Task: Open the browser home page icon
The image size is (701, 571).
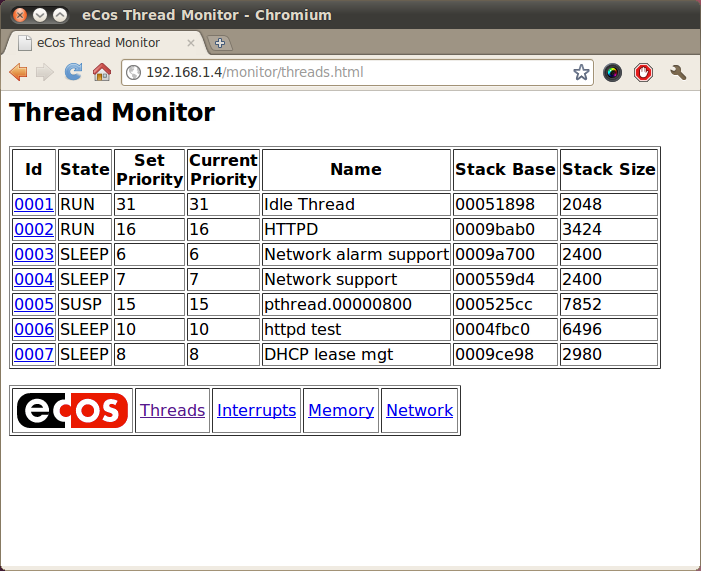Action: pos(102,72)
